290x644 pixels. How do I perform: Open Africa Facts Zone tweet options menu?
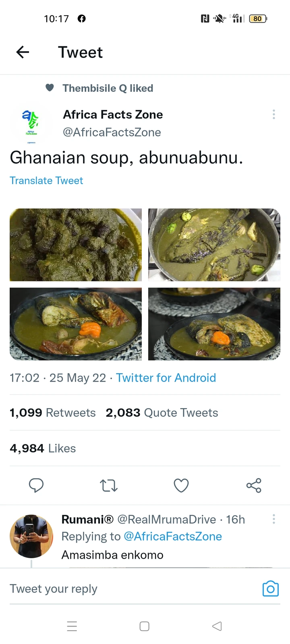pos(274,115)
